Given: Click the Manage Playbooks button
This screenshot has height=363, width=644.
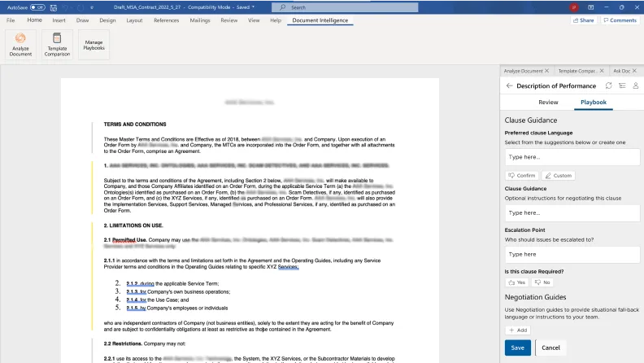Looking at the screenshot, I should click(x=94, y=44).
